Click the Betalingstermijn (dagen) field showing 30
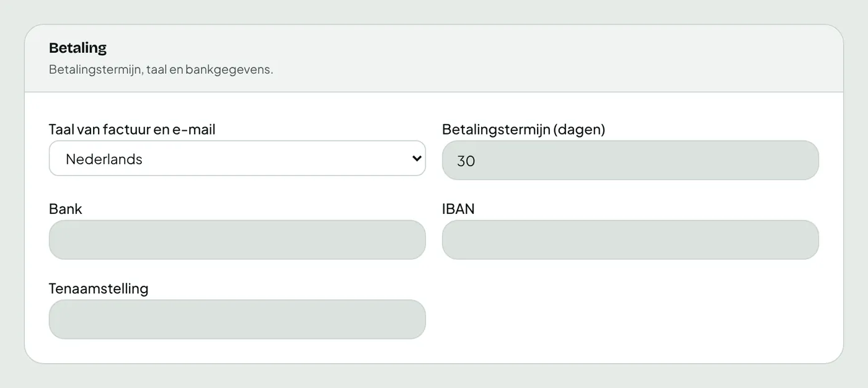868x388 pixels. click(630, 160)
